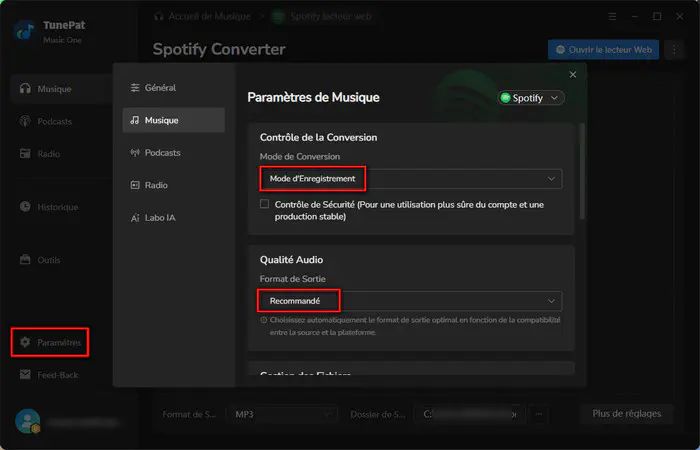Click the AI icon beside Labo IA
The image size is (700, 450).
click(135, 218)
